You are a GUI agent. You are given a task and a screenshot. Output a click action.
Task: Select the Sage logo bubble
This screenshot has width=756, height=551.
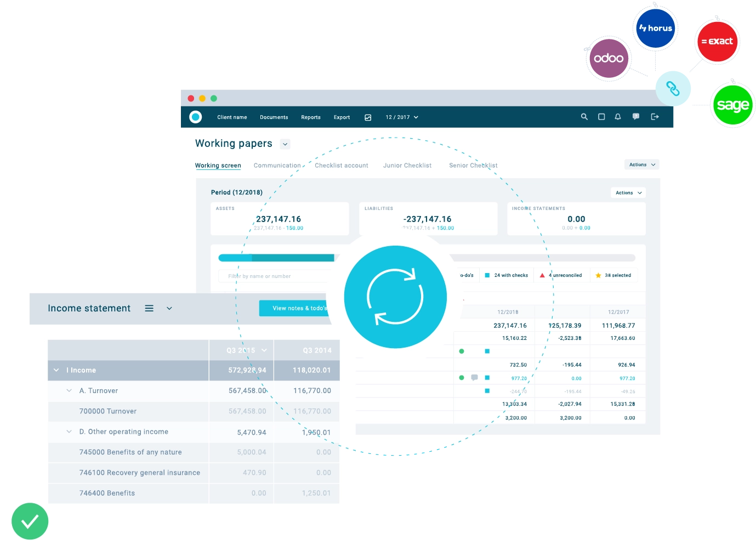(x=733, y=105)
